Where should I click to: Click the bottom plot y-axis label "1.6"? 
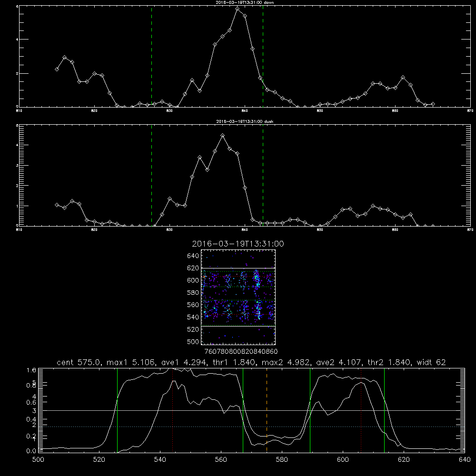click(31, 370)
